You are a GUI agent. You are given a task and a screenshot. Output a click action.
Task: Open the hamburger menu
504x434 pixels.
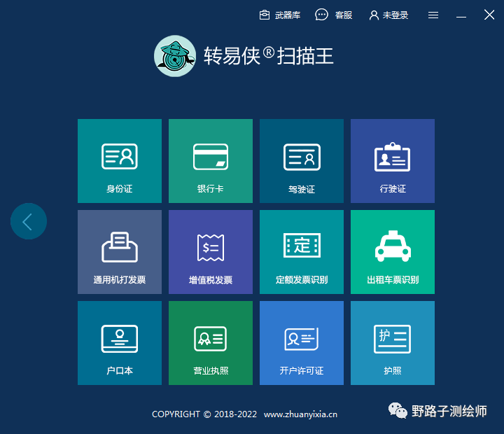point(433,15)
